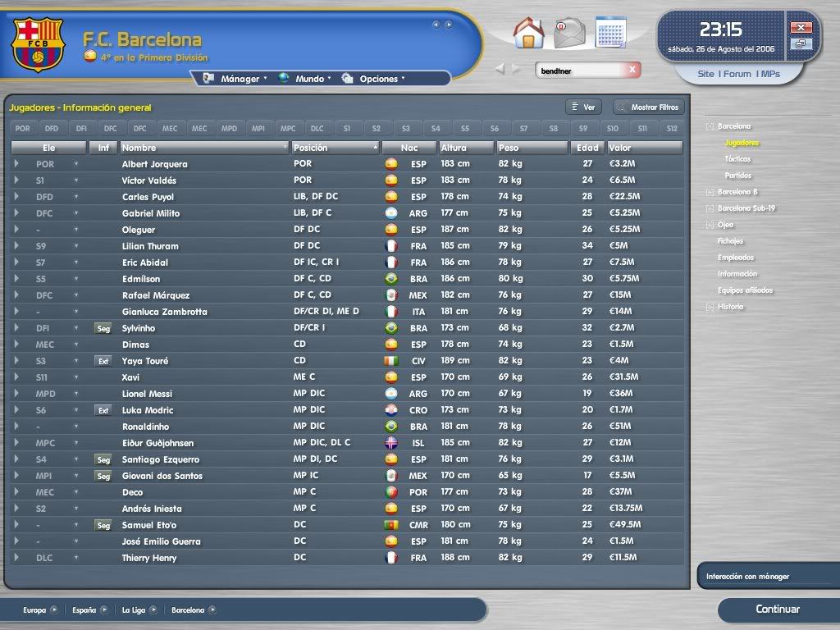The height and width of the screenshot is (630, 840).
Task: Select the DLC position tab
Action: click(x=317, y=129)
